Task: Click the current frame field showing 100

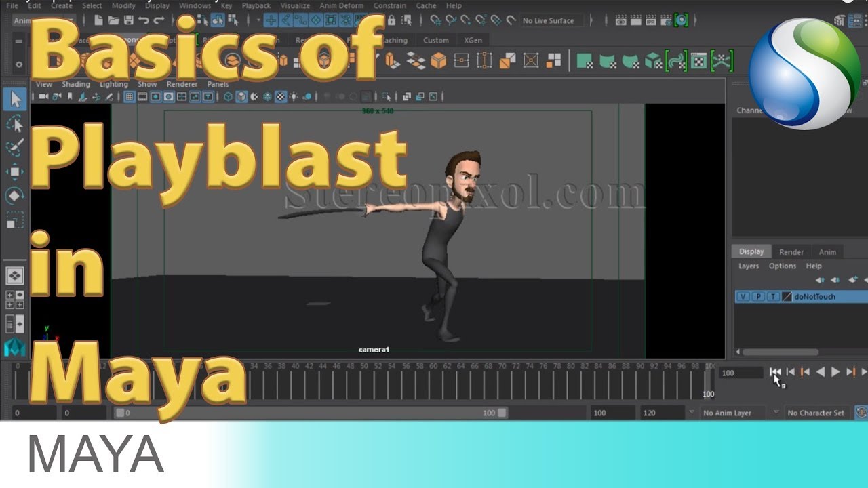Action: pos(741,373)
